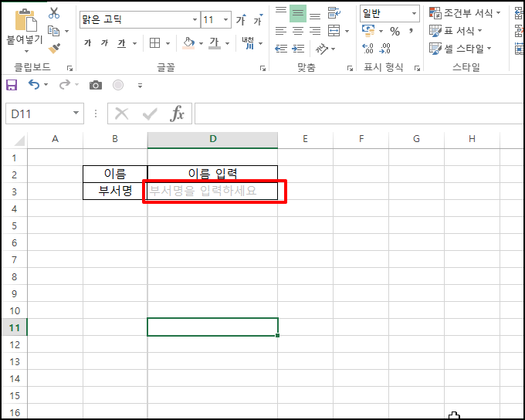This screenshot has width=525, height=420.
Task: Decrease font size with small 가 arrow
Action: coord(258,20)
